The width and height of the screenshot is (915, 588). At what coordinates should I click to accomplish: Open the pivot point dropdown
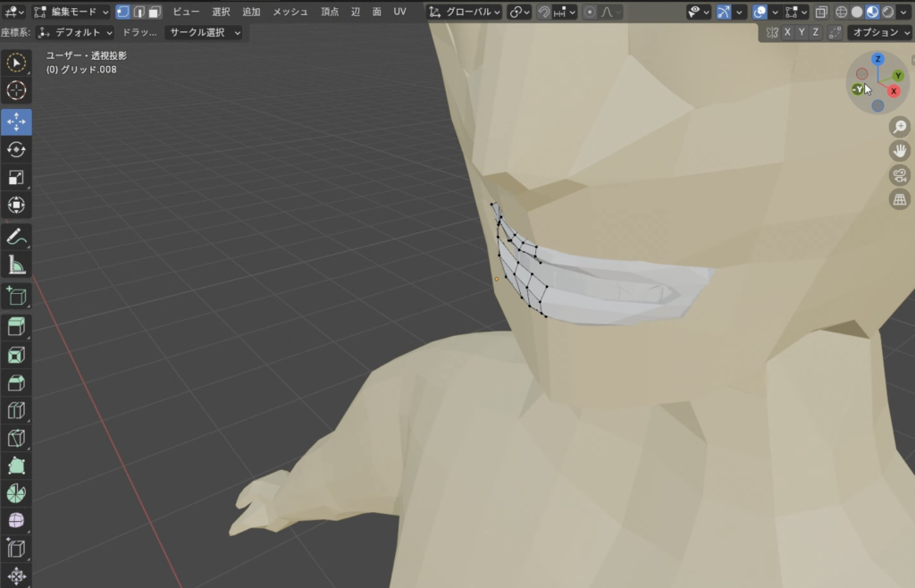click(x=519, y=12)
